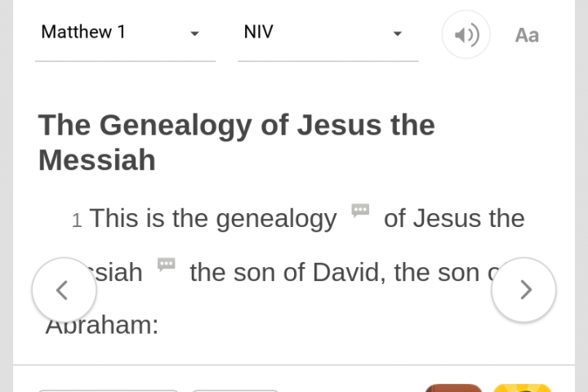The width and height of the screenshot is (588, 392).
Task: Click the arrow beside NIV
Action: (397, 33)
